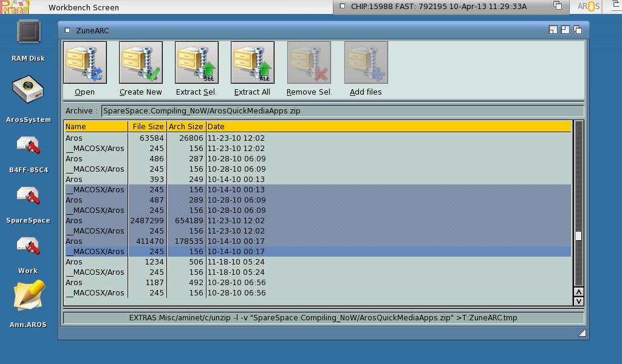This screenshot has width=622, height=364.
Task: Click the Extract All toolbar icon
Action: (253, 62)
